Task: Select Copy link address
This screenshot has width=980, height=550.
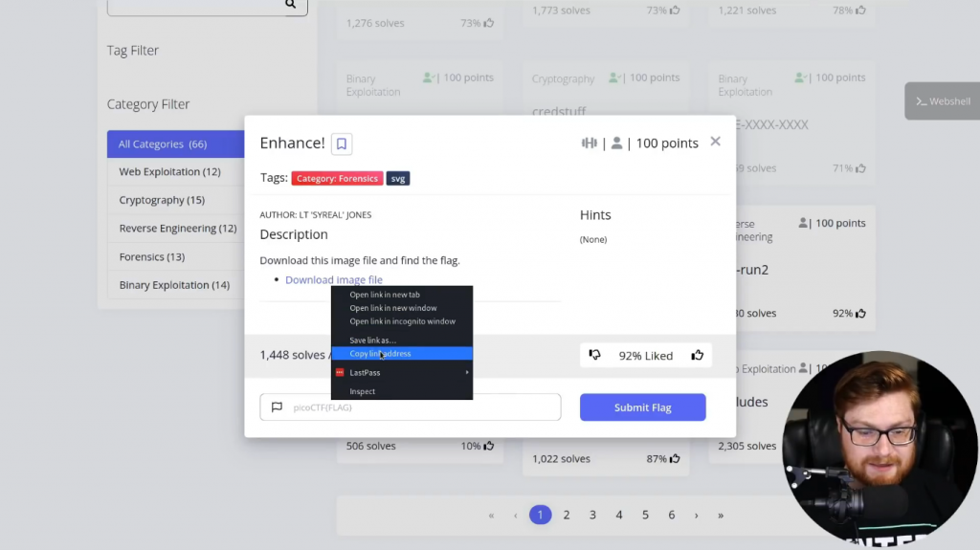Action: pyautogui.click(x=402, y=354)
